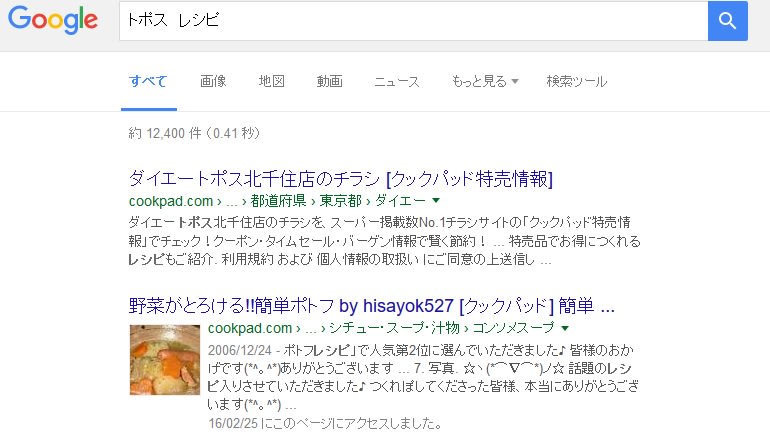Open the 地図 tab
Screen dimensions: 770x443
tap(272, 81)
